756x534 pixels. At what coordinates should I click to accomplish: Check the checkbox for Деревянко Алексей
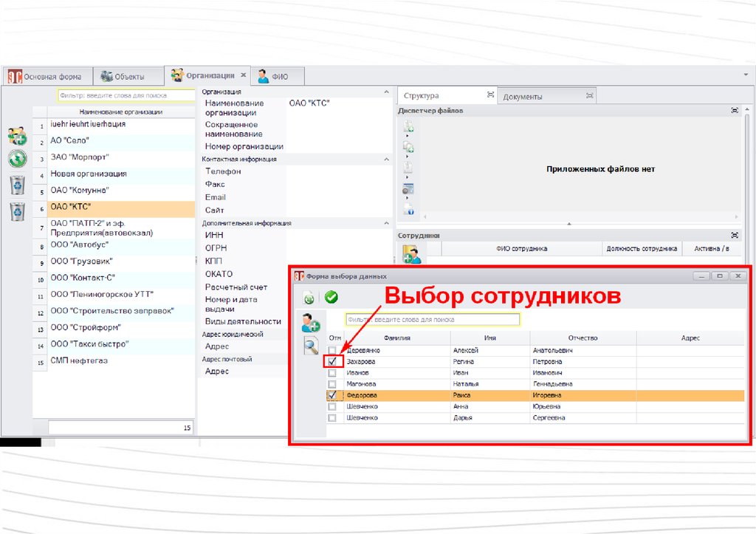332,350
